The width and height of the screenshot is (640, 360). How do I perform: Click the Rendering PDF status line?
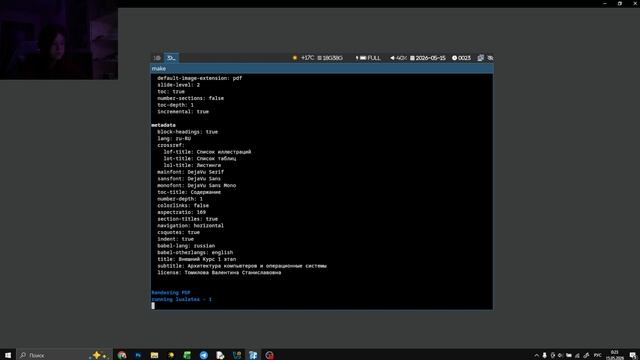(x=171, y=292)
